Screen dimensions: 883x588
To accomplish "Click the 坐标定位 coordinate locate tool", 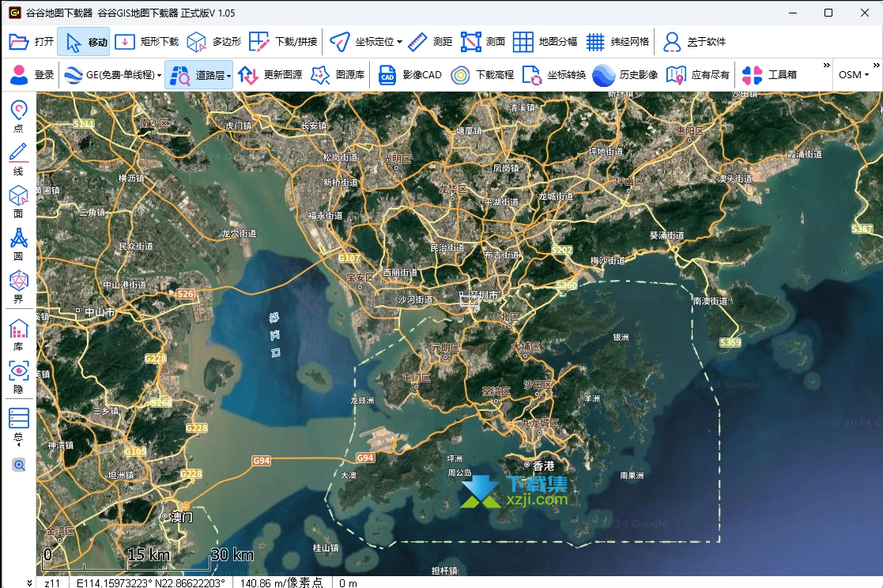I will point(361,42).
